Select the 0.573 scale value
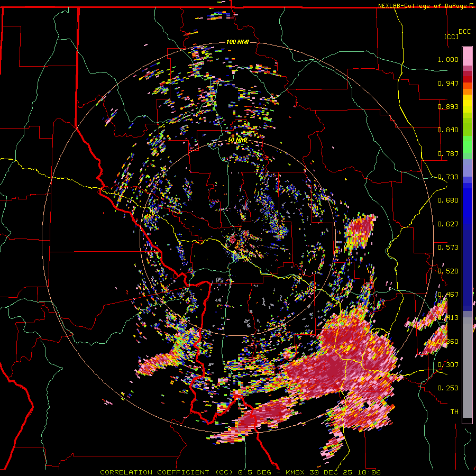476x476 pixels. click(448, 248)
